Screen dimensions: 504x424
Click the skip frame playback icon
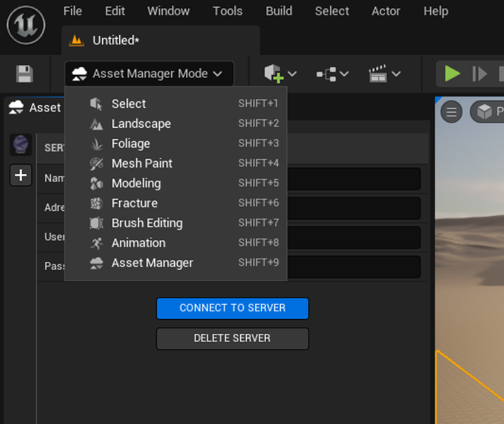[x=480, y=74]
